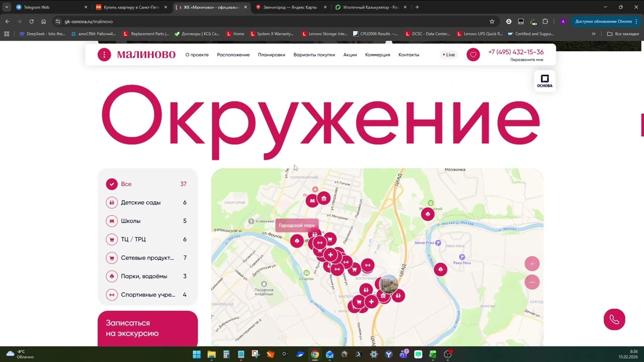The image size is (644, 362).
Task: Open the Планировки menu item
Action: pyautogui.click(x=272, y=55)
